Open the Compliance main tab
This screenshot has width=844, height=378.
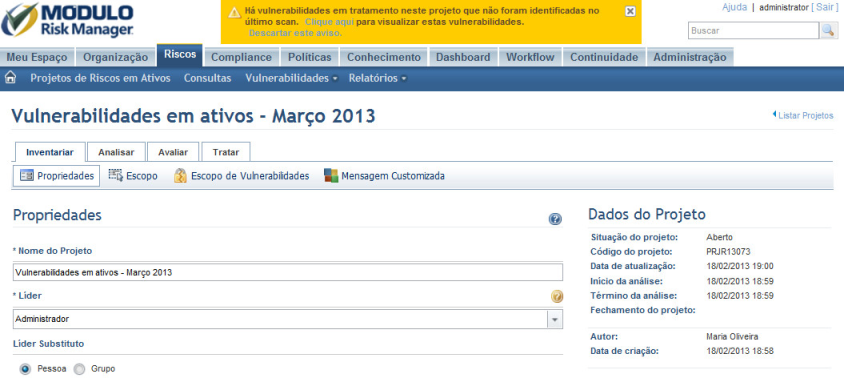point(241,57)
